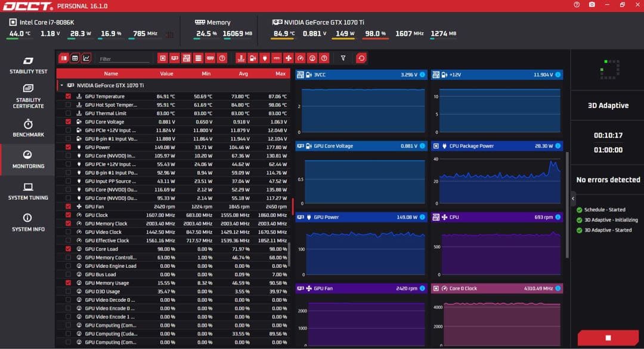Uncheck the GPU Clock row checkbox
644x349 pixels.
click(68, 215)
